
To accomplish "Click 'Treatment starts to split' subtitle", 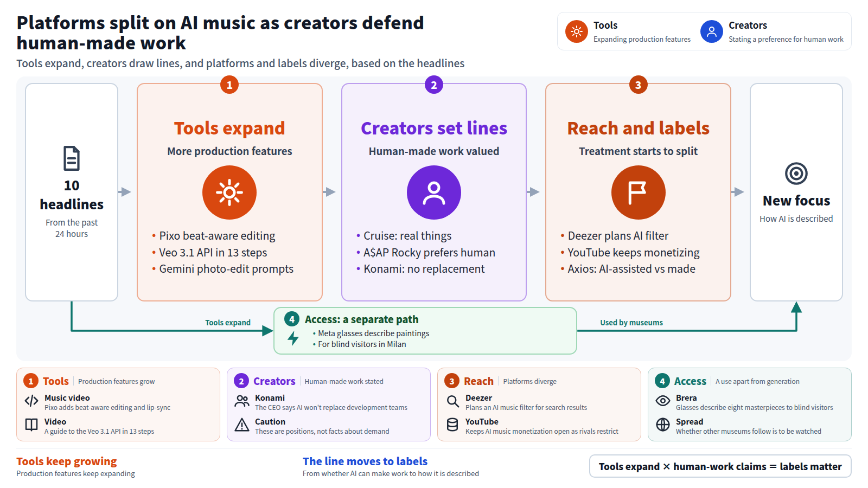I will [639, 151].
